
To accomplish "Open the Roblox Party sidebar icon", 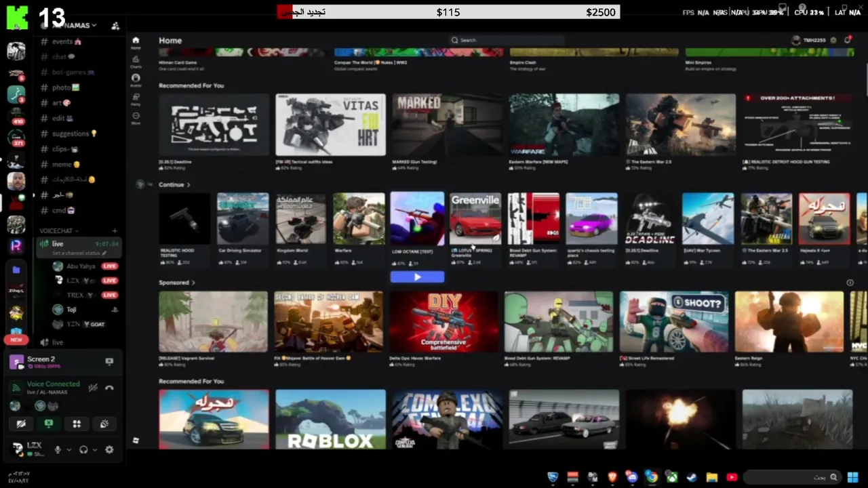I will tap(136, 99).
